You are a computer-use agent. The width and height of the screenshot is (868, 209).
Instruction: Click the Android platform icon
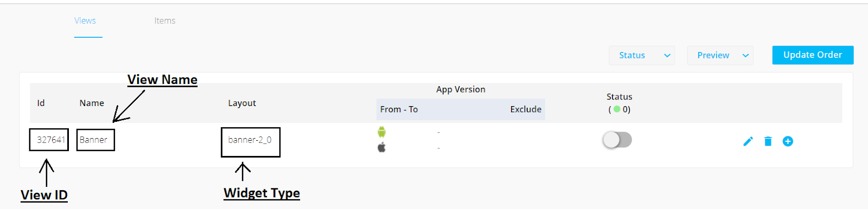click(382, 132)
